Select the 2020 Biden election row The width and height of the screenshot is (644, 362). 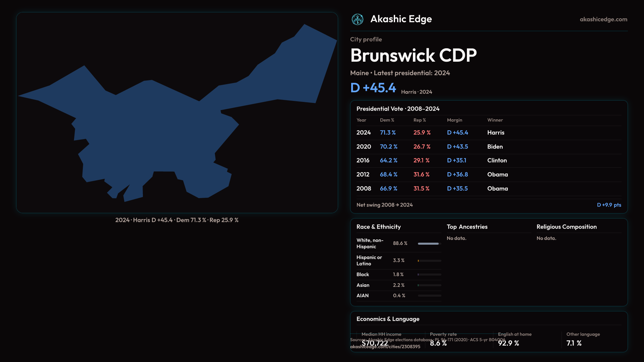488,147
